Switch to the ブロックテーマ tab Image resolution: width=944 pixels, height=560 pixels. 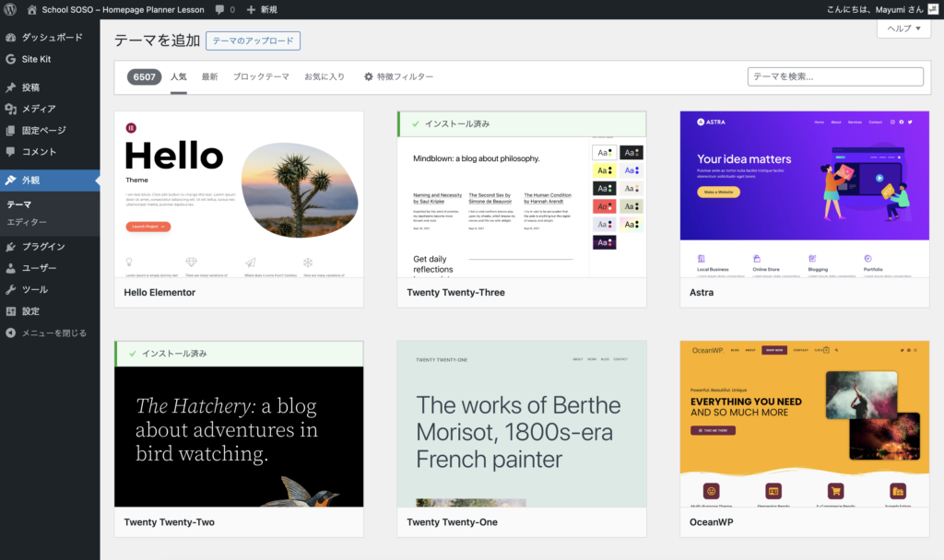261,77
